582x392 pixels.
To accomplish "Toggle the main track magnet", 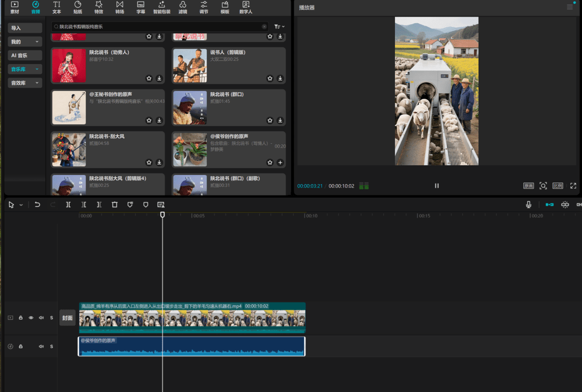I will point(549,205).
